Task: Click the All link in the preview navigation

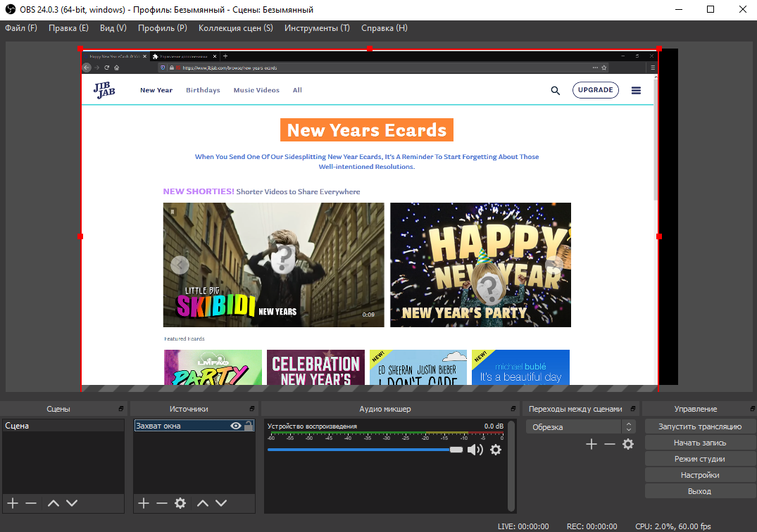Action: pyautogui.click(x=297, y=90)
